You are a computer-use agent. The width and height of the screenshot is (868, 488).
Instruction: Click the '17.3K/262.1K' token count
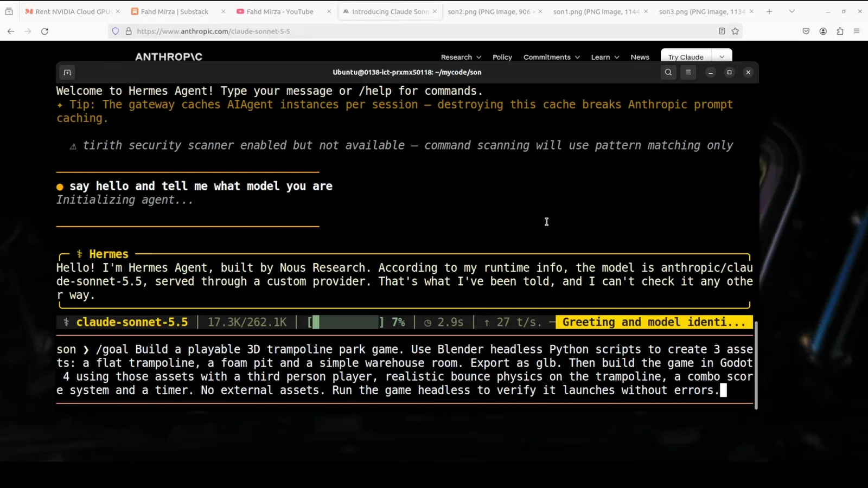click(x=247, y=322)
